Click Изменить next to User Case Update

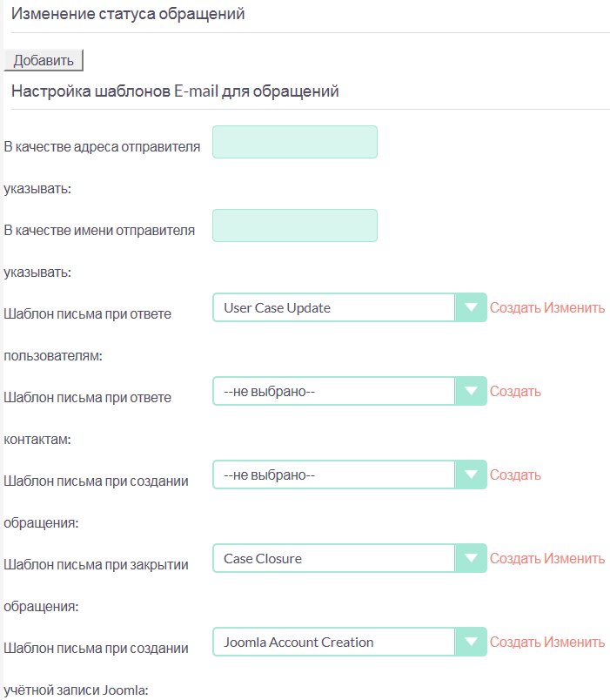pos(574,308)
